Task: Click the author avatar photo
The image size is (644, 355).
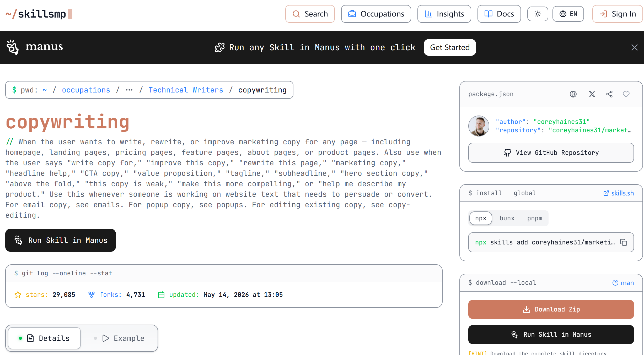Action: coord(479,126)
